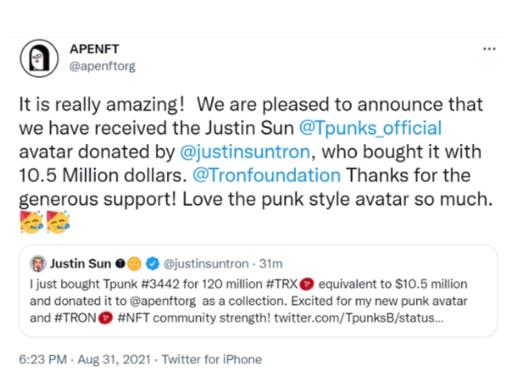Click the first party face emoji
This screenshot has width=508, height=383.
pyautogui.click(x=31, y=222)
